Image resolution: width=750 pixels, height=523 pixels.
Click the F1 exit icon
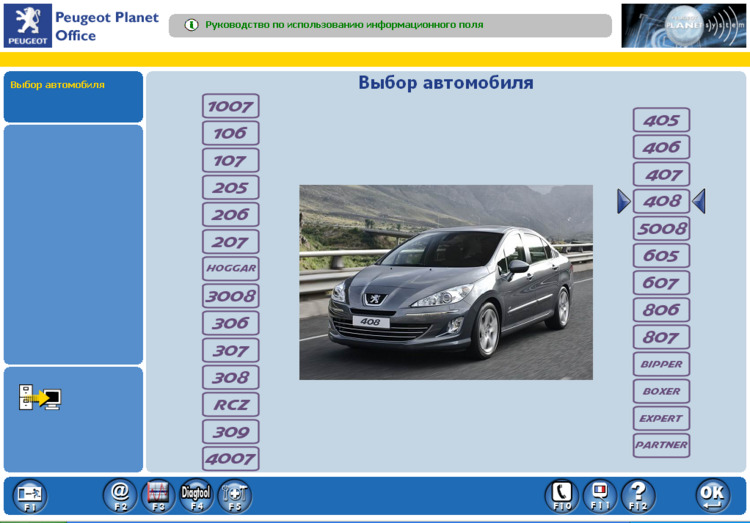[x=30, y=496]
